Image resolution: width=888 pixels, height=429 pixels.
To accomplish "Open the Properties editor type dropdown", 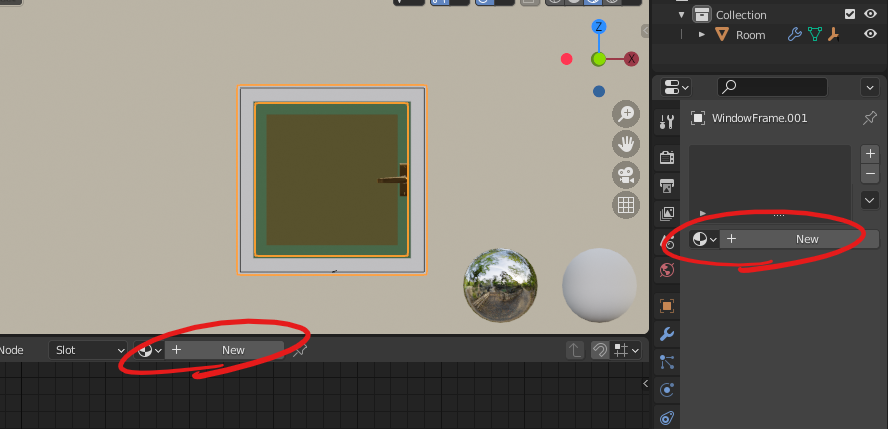I will click(x=676, y=87).
